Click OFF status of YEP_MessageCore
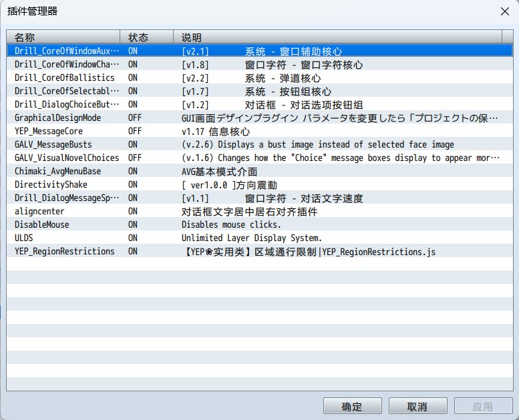Screen dimensions: 519x420 (x=135, y=131)
